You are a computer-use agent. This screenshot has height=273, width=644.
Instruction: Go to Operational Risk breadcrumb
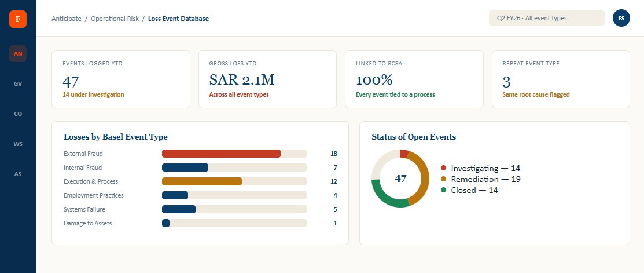tap(115, 19)
